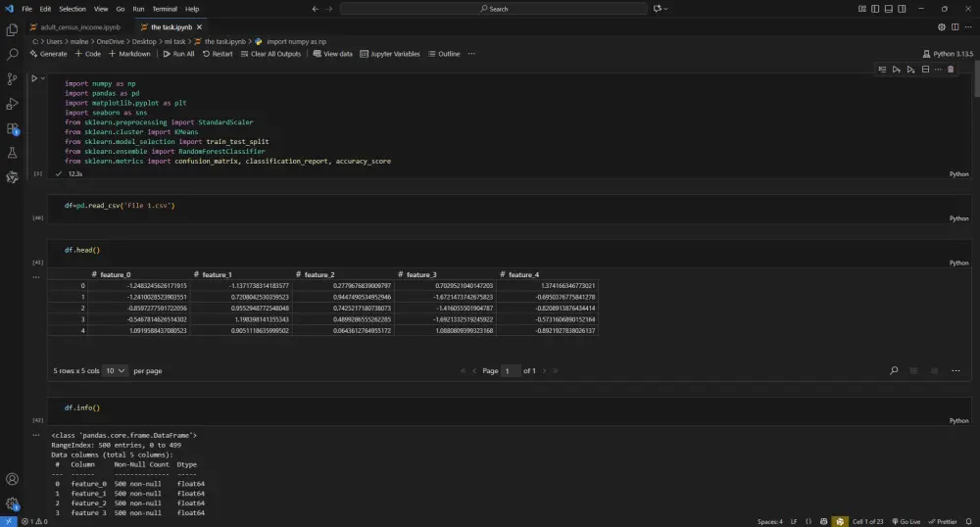Click Go Live in status bar
This screenshot has height=527, width=980.
(x=906, y=521)
